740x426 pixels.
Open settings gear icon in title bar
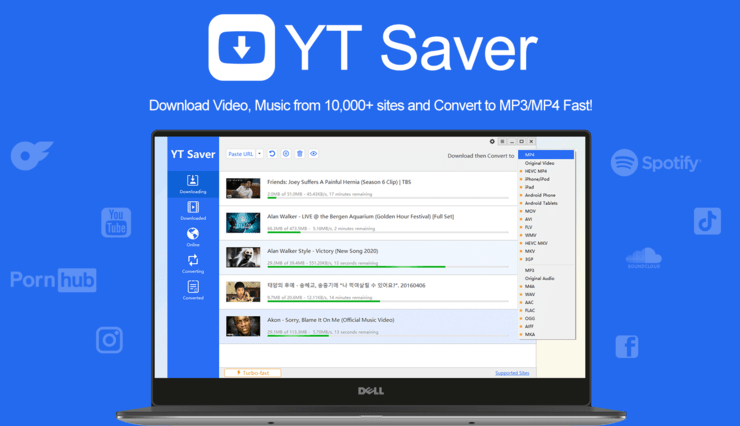click(492, 142)
